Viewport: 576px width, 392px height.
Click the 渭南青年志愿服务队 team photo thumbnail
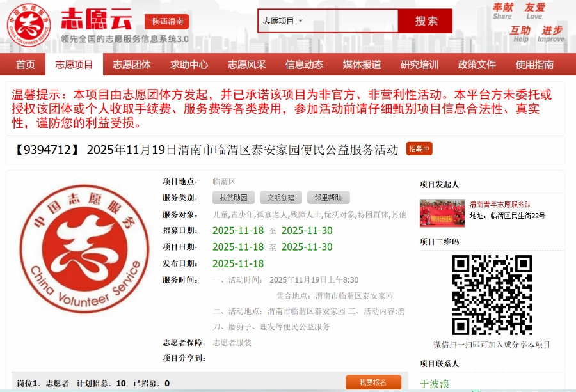[x=442, y=213]
